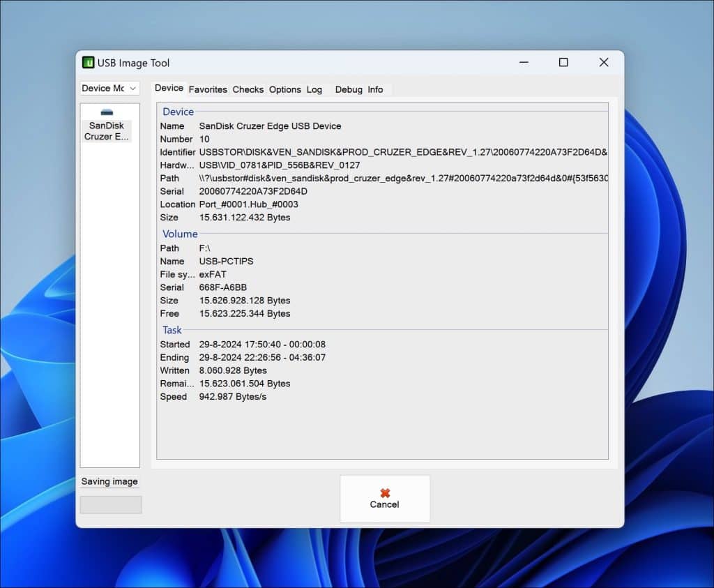This screenshot has width=714, height=588.
Task: Click device size '15.631.122.432 Bytes'
Action: (x=245, y=218)
